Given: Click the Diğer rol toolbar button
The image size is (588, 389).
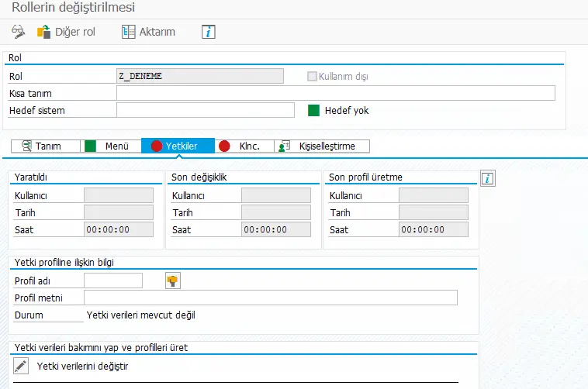Looking at the screenshot, I should [x=66, y=32].
